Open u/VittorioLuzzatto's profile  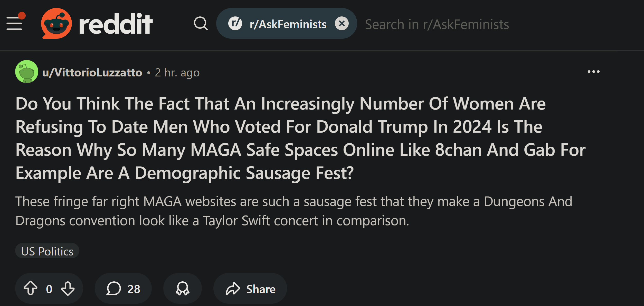(x=92, y=73)
